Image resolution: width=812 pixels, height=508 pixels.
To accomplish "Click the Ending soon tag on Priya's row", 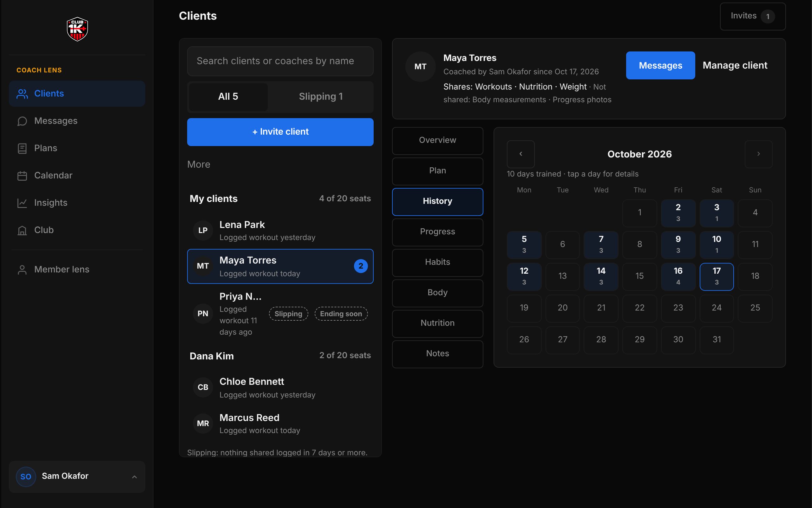I will click(x=341, y=314).
